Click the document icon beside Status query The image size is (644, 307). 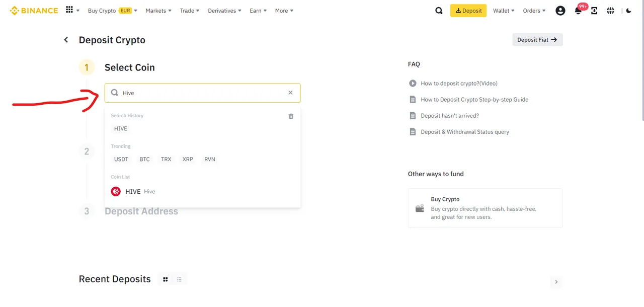[413, 132]
